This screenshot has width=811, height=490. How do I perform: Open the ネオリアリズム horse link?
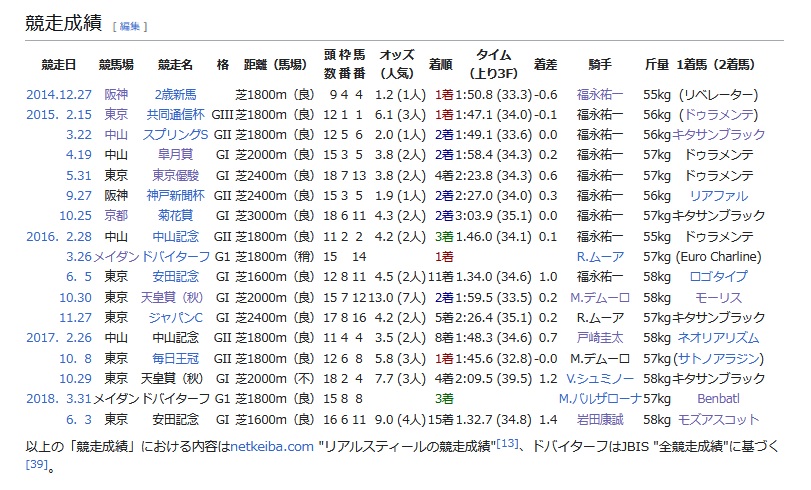tap(718, 338)
